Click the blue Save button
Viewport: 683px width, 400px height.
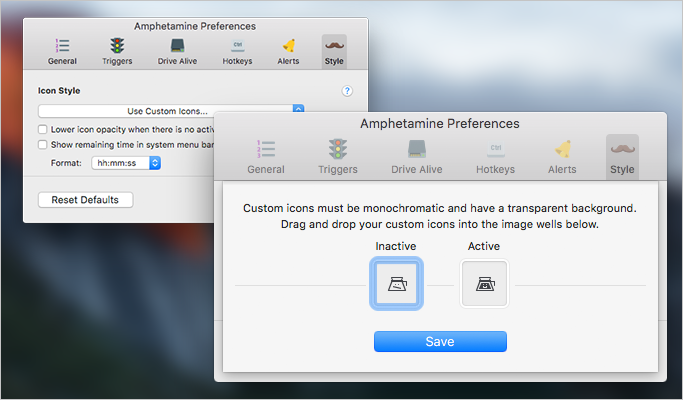click(x=440, y=342)
